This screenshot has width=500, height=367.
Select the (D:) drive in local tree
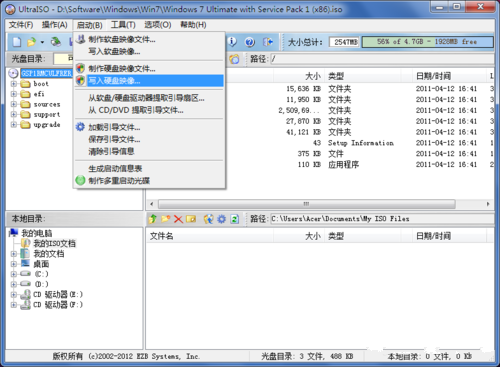pos(42,284)
